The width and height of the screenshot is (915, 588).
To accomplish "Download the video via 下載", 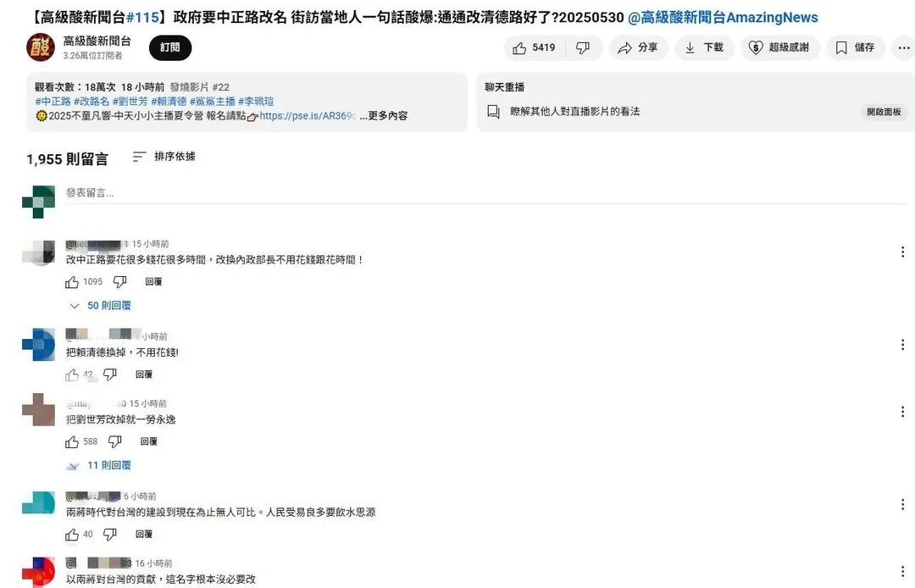I will tap(704, 47).
